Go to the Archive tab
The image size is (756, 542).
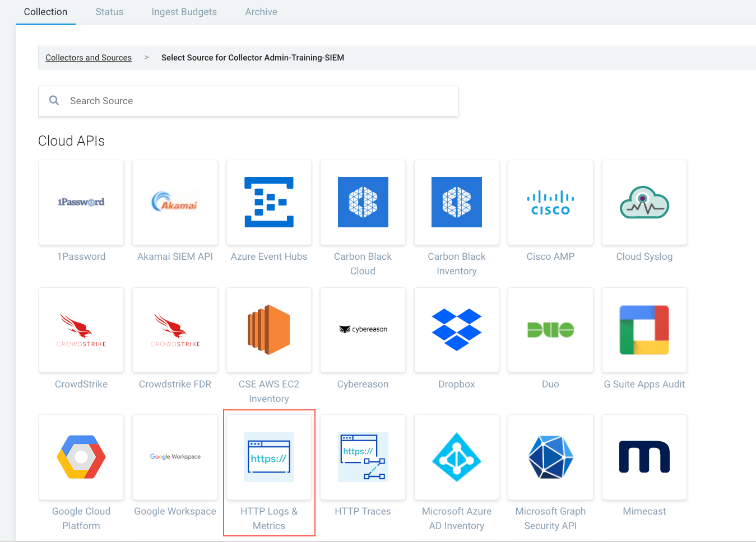click(x=261, y=12)
